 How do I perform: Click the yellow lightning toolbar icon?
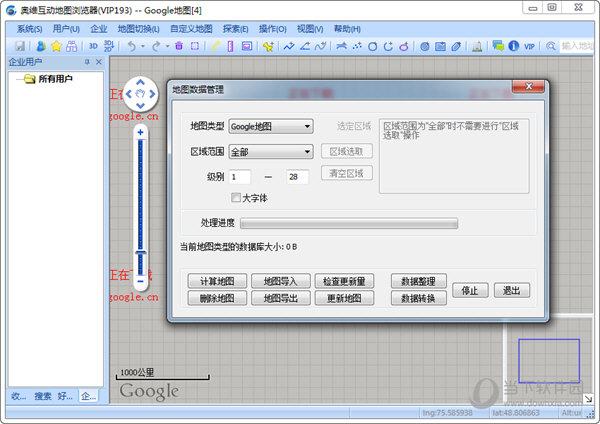pyautogui.click(x=215, y=46)
